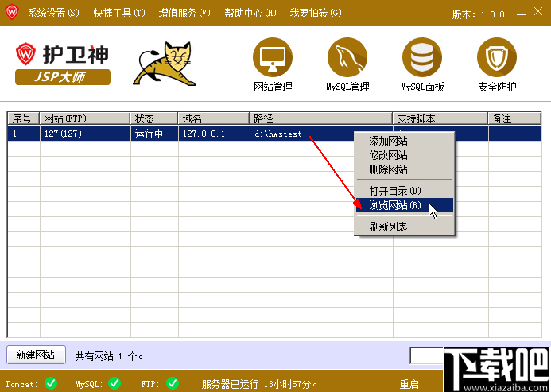Click the 序号 column header

point(23,118)
